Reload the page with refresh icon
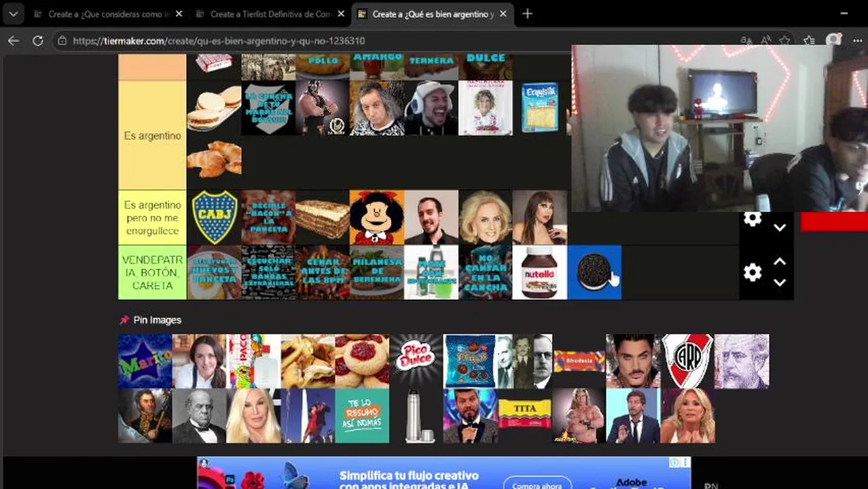Image resolution: width=868 pixels, height=489 pixels. tap(38, 41)
